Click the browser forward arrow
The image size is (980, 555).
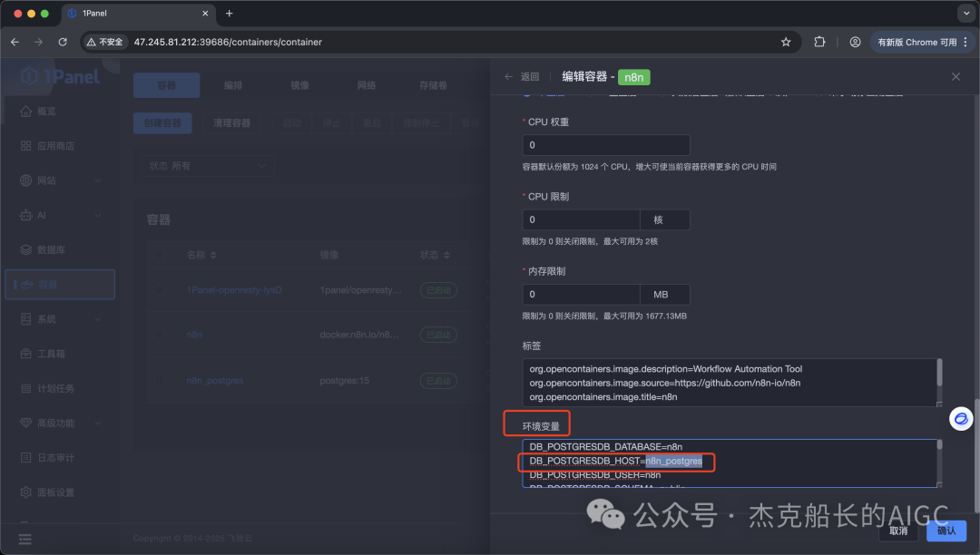[x=39, y=42]
